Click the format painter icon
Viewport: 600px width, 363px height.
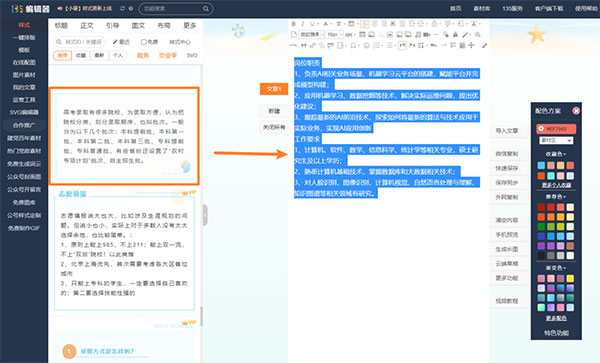click(446, 34)
